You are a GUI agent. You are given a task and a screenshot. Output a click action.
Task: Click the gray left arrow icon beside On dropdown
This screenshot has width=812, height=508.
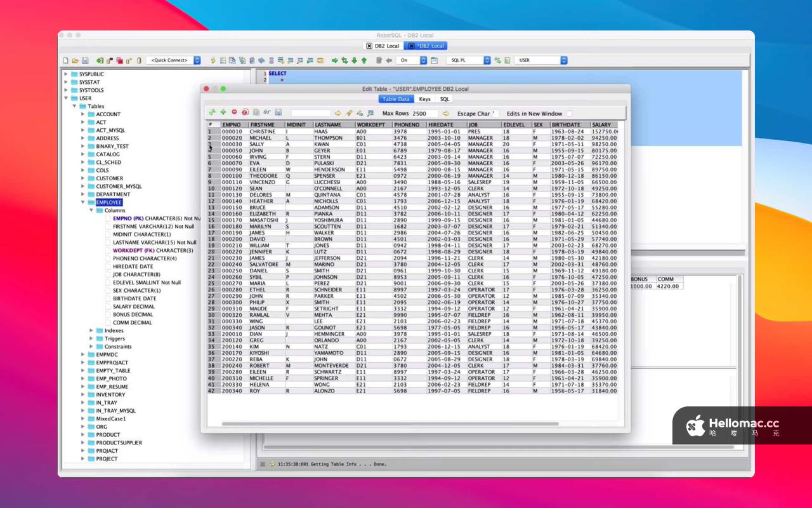tap(389, 60)
